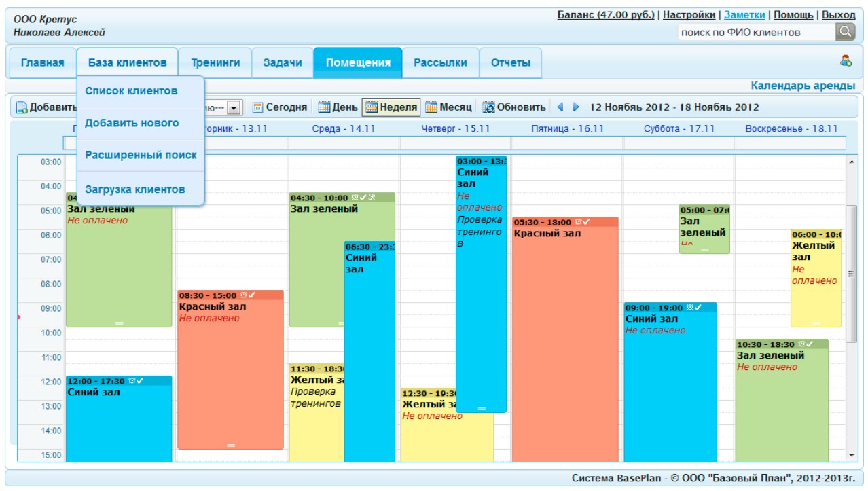Click the 11:00 time label
Screen dimensions: 868x491
click(x=52, y=357)
